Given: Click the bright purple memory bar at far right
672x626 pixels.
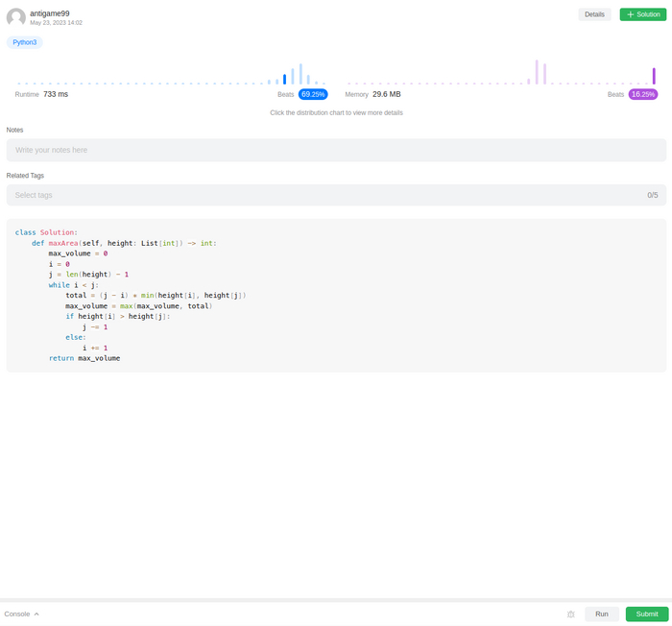Looking at the screenshot, I should [654, 76].
